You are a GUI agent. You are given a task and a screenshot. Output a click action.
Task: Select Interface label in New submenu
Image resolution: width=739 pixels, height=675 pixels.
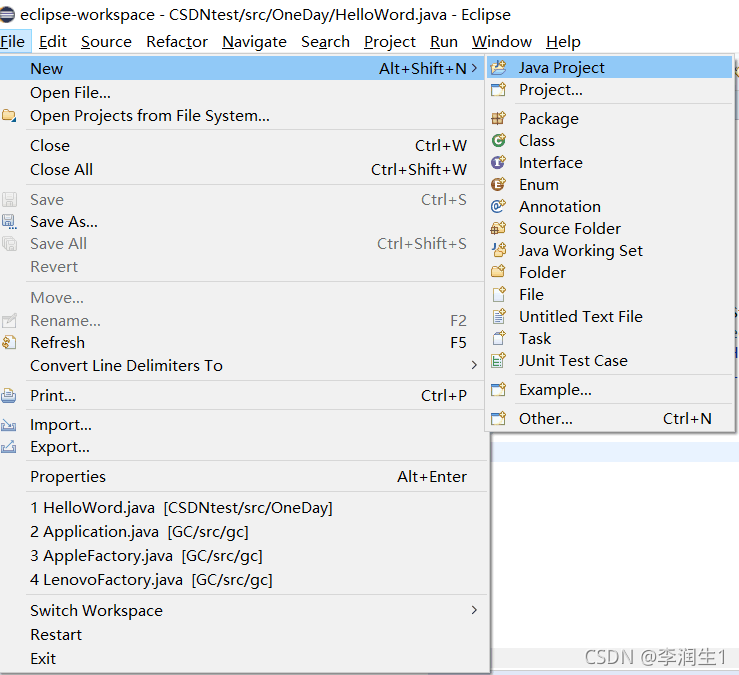coord(550,163)
